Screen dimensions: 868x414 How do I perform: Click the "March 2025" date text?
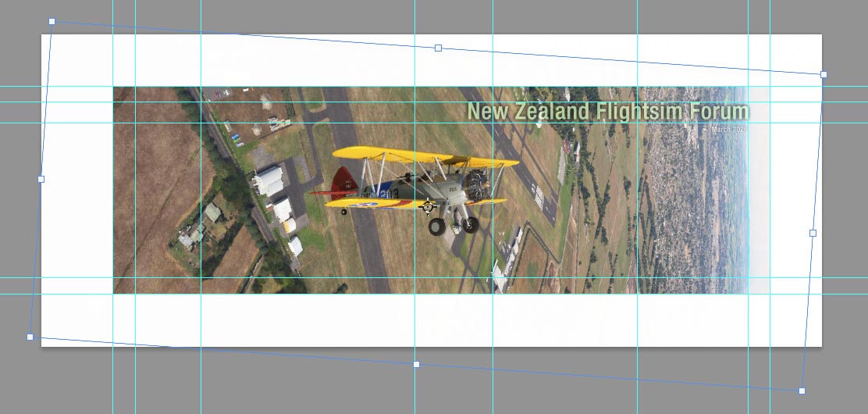tap(730, 129)
